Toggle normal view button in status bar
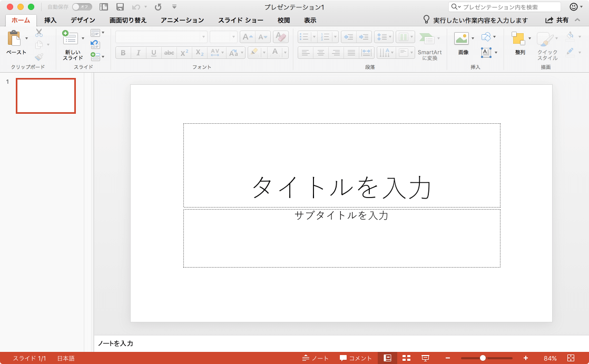This screenshot has width=589, height=364. [x=387, y=358]
